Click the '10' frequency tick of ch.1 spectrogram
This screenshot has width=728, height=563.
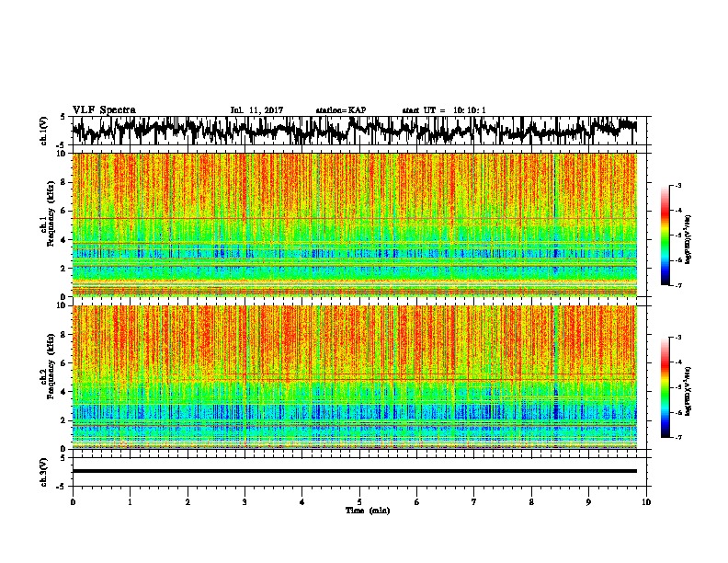[63, 154]
